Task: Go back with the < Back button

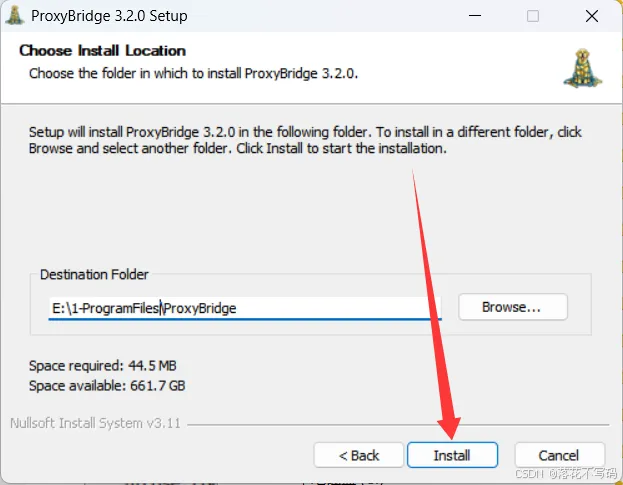Action: 358,455
